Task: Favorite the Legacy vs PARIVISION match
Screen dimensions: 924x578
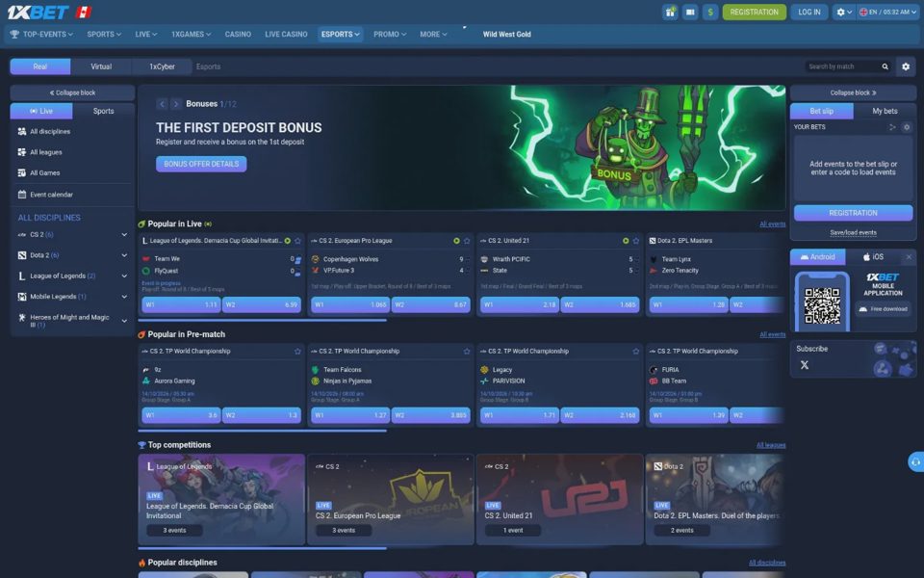Action: [636, 351]
